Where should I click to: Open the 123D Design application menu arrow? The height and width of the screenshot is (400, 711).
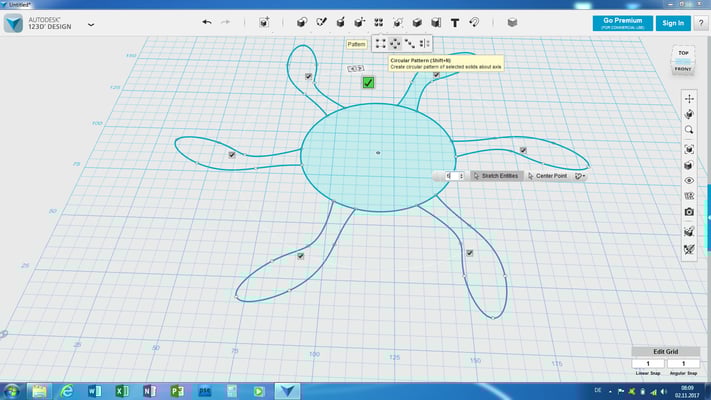(91, 24)
